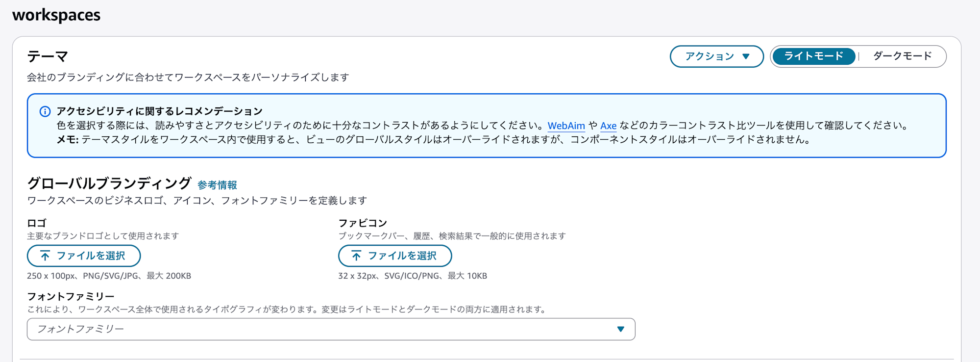Click the workspaces page title
Screen dimensions: 980x362
(56, 15)
